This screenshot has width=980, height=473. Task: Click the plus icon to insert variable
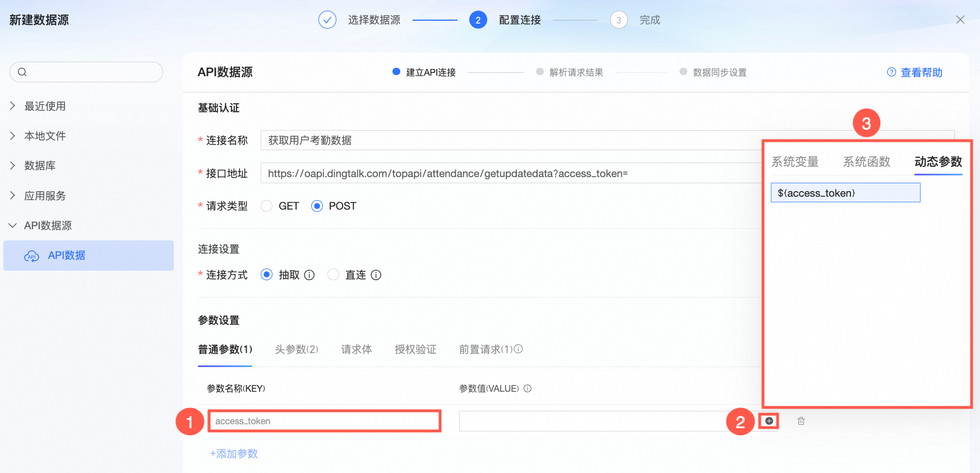coord(769,421)
